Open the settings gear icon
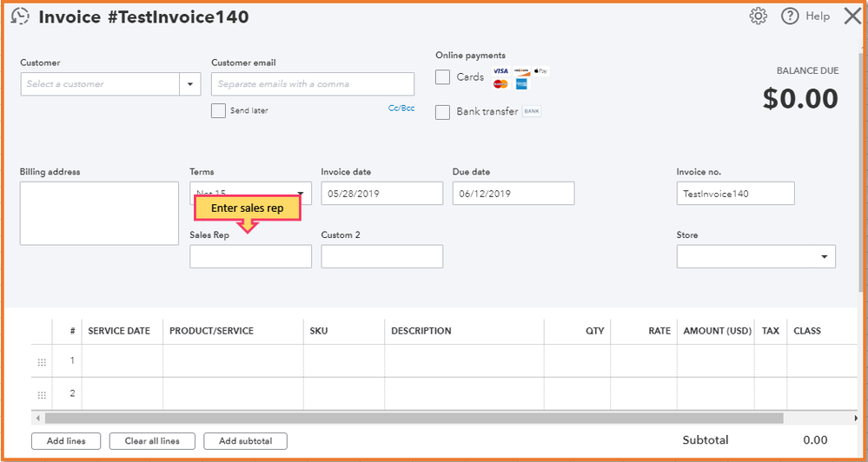 759,16
